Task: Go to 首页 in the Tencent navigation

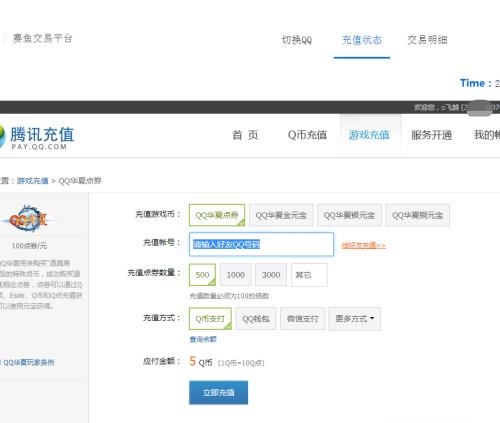Action: (245, 135)
